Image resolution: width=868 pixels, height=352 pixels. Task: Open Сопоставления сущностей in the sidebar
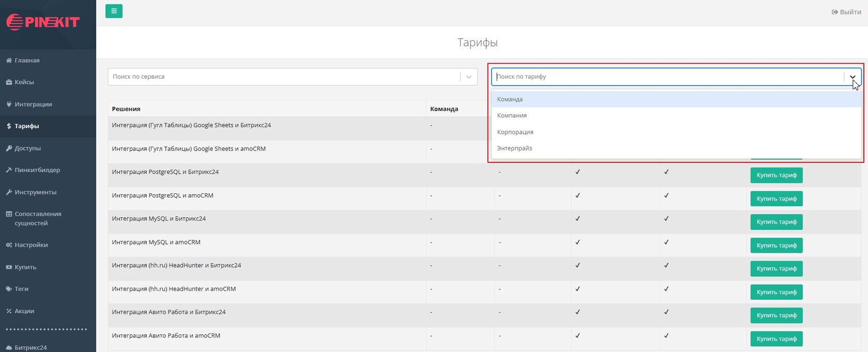48,219
